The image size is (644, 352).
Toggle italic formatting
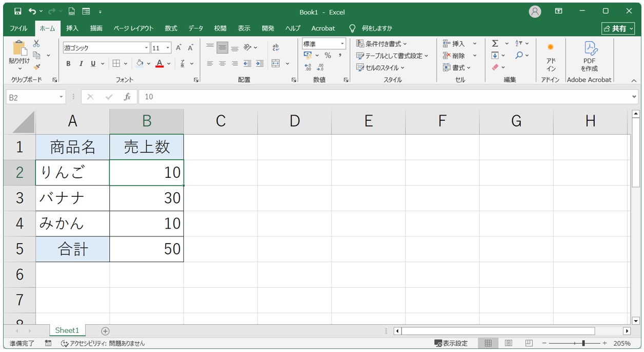[x=81, y=64]
